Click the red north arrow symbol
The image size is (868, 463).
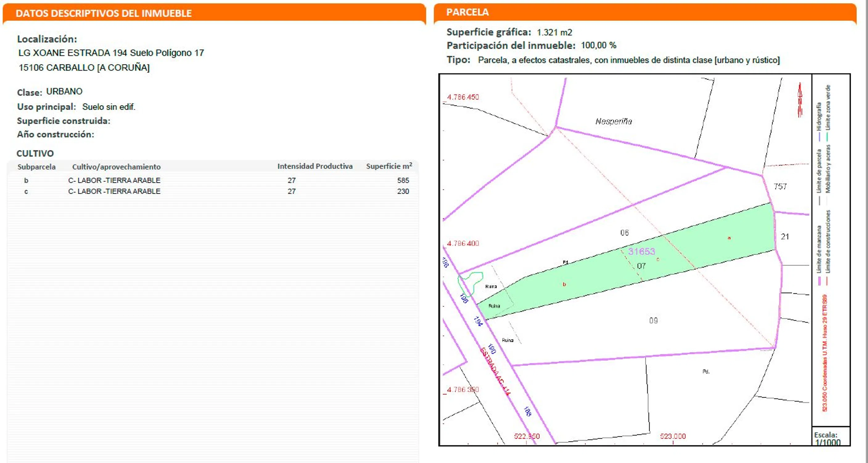pyautogui.click(x=800, y=100)
